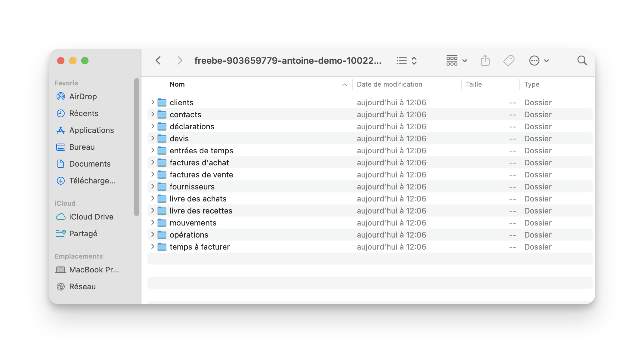Open the search magnifier icon

[582, 61]
